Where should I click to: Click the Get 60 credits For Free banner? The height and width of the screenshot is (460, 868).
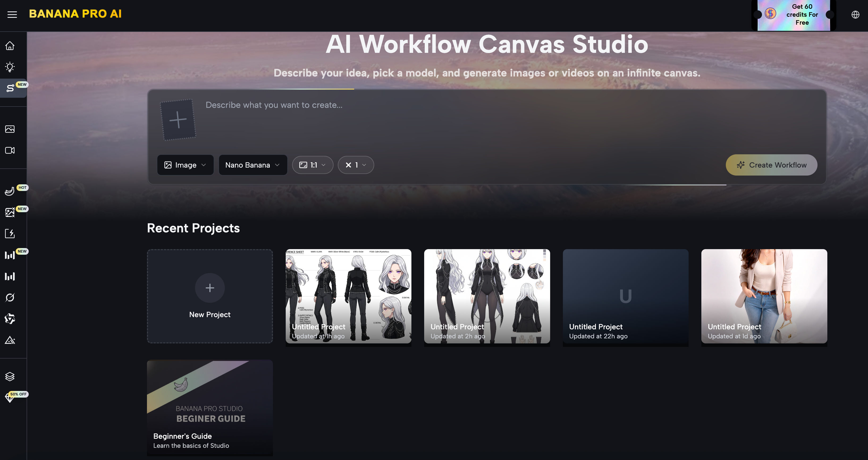coord(794,15)
